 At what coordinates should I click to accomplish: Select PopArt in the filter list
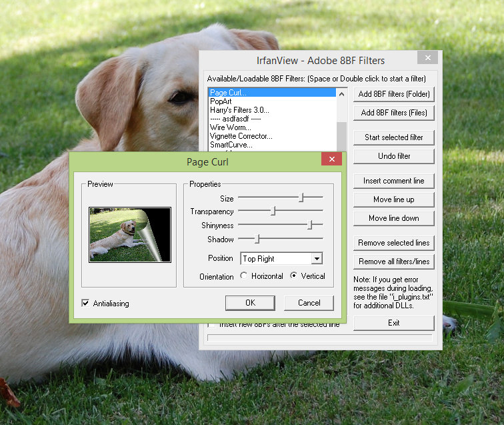(221, 101)
